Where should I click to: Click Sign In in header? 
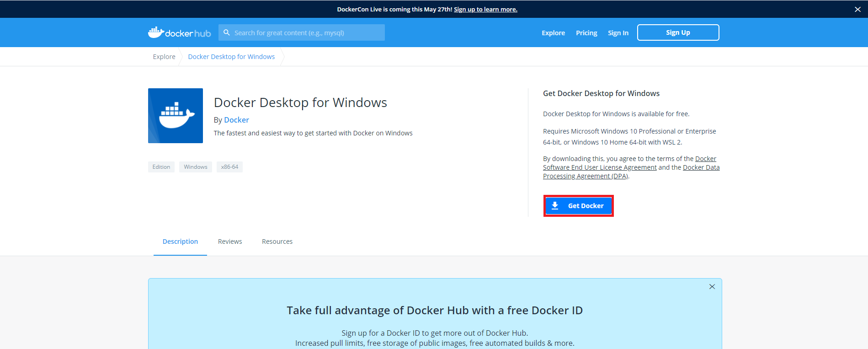pos(618,32)
